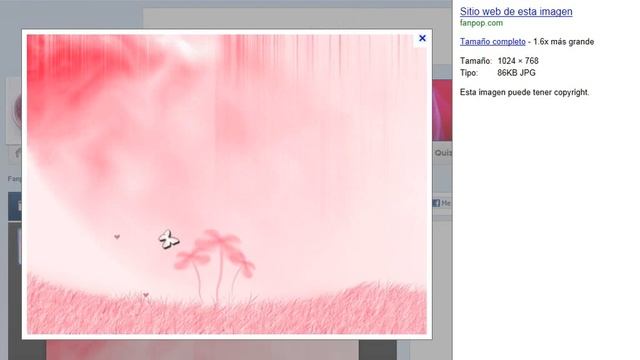Click the pink landscape preview image

click(227, 184)
